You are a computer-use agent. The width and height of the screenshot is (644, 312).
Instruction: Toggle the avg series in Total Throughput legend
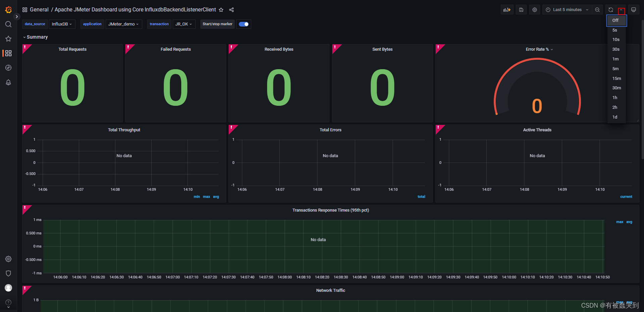[216, 197]
